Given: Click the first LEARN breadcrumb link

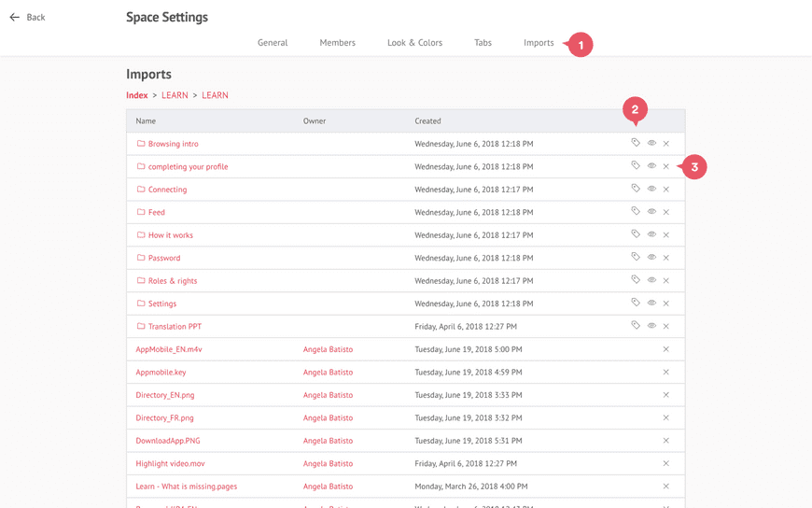Looking at the screenshot, I should 175,95.
